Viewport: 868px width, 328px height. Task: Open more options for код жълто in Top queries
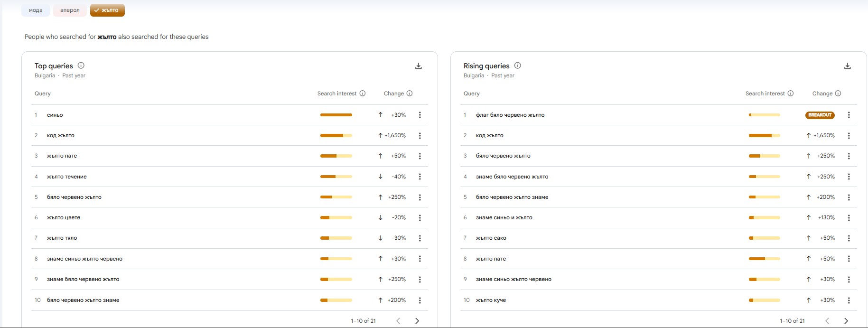(x=420, y=136)
